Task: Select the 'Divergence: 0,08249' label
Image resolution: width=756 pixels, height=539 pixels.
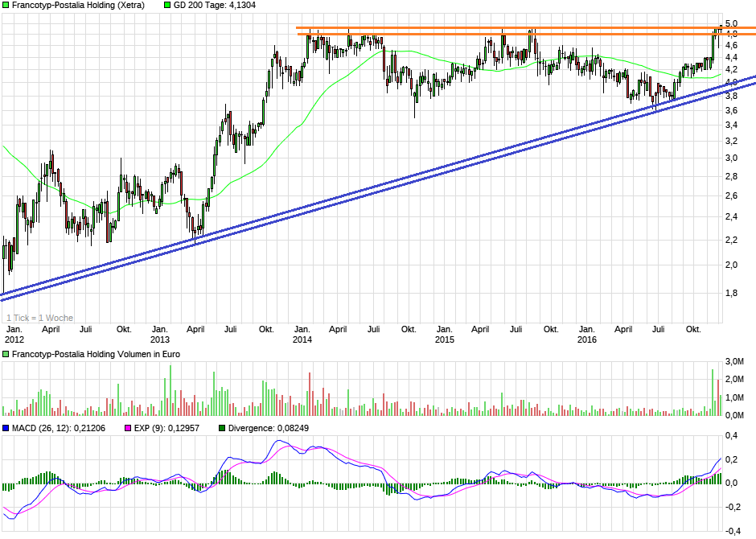Action: pos(269,428)
